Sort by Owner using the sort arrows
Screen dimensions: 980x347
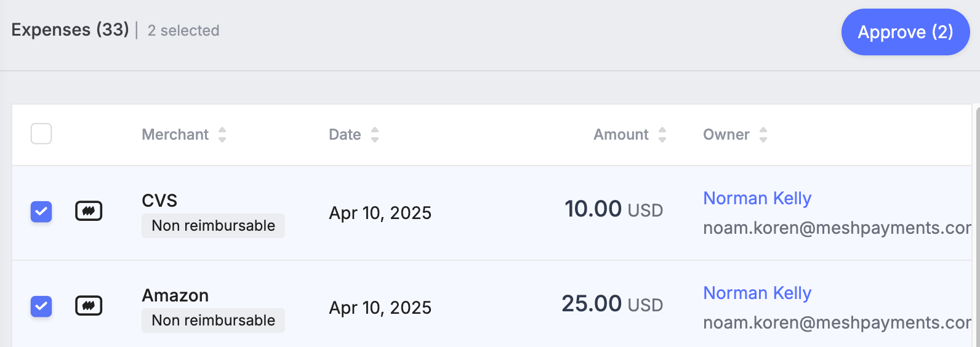coord(763,135)
